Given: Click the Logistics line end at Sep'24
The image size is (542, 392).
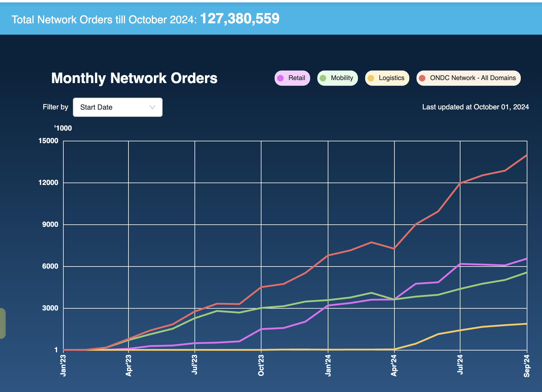Looking at the screenshot, I should pos(526,324).
